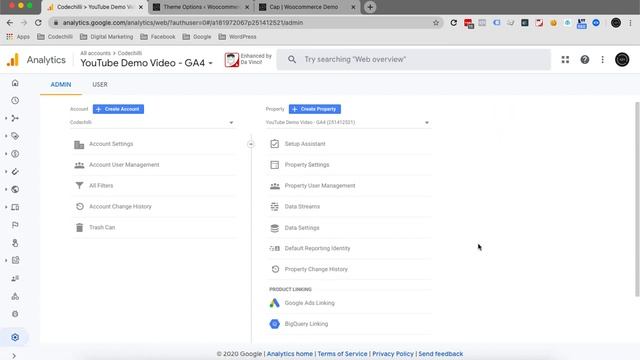Click the Property Change History clock icon

(x=275, y=269)
